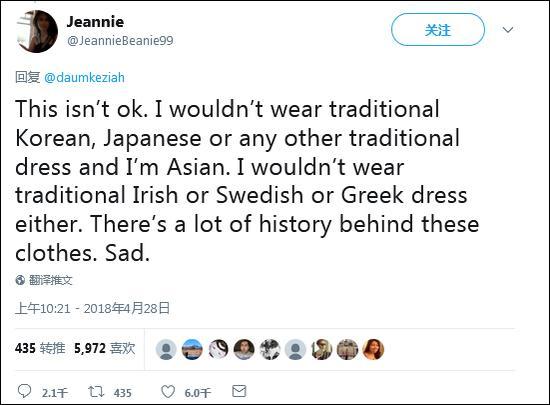Open Jeannie's profile avatar picture
550x405 pixels.
pos(37,31)
